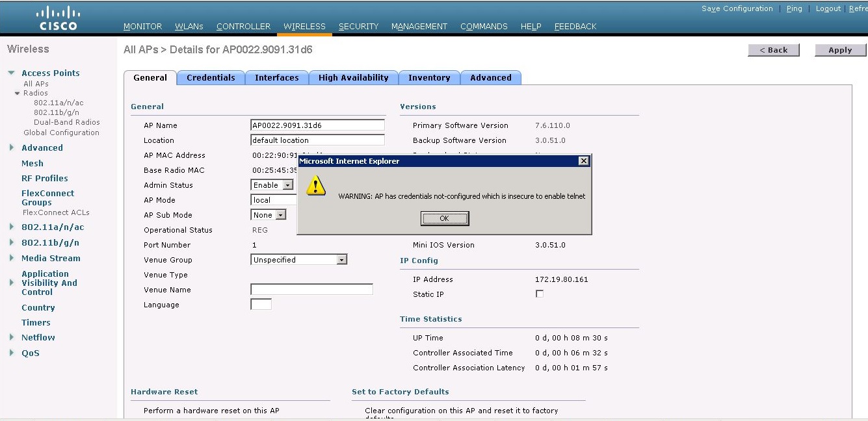Viewport: 868px width, 421px height.
Task: Expand the QoS section
Action: (11, 353)
